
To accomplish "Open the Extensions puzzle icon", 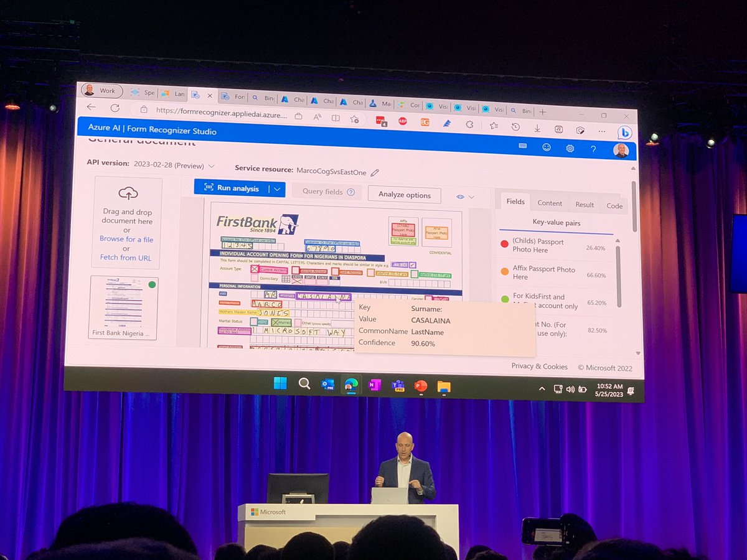I will (470, 124).
